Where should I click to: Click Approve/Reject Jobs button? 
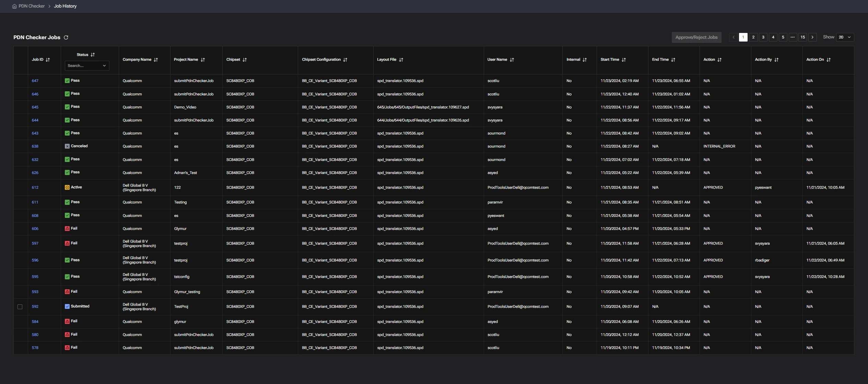696,37
